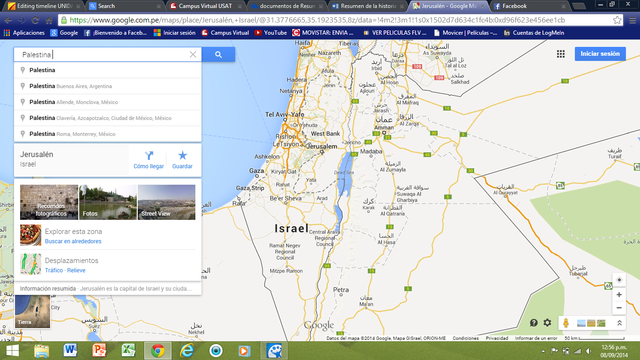
Task: Click the browser address bar URL
Action: pos(317,20)
